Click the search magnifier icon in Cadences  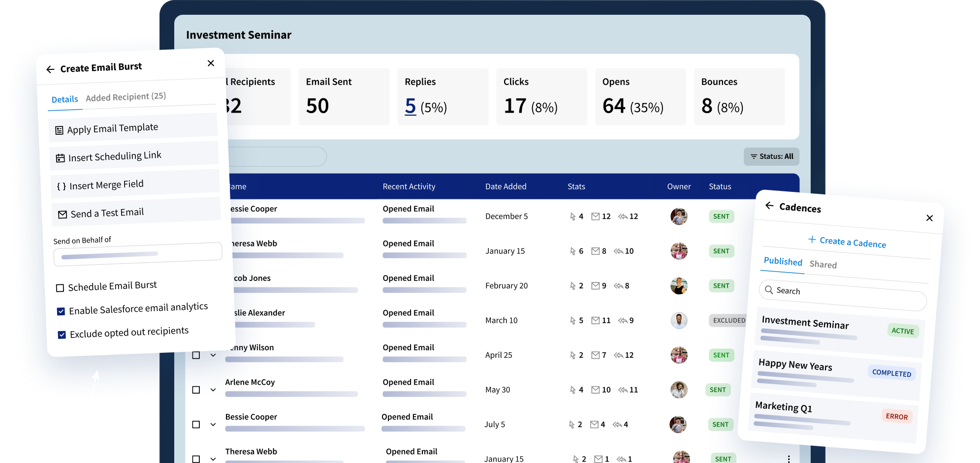pyautogui.click(x=769, y=290)
